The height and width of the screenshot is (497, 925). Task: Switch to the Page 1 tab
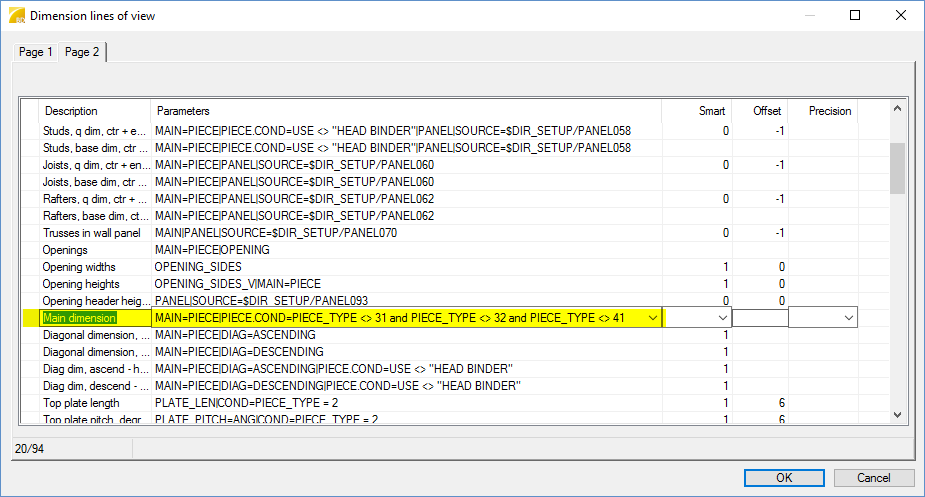[36, 52]
